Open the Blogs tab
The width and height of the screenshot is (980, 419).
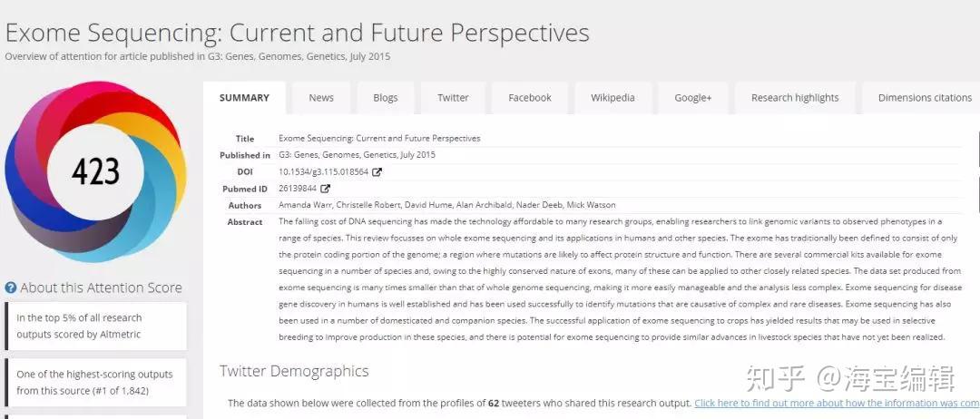point(386,98)
